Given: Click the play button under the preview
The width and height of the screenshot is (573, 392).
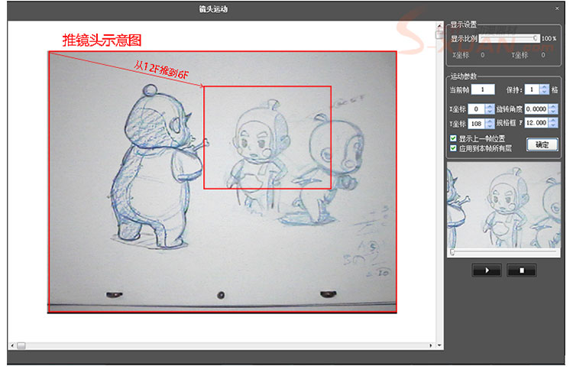Looking at the screenshot, I should pos(487,271).
